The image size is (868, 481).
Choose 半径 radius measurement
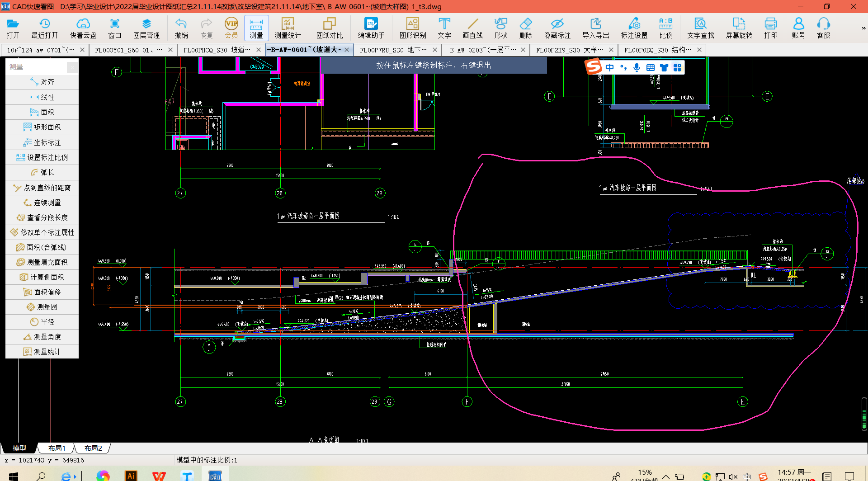42,322
